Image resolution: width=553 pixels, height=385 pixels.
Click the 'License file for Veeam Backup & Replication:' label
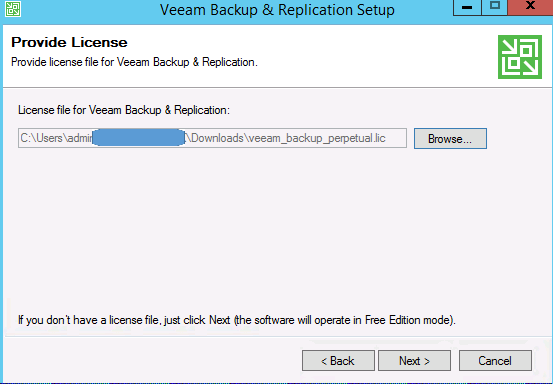[124, 110]
